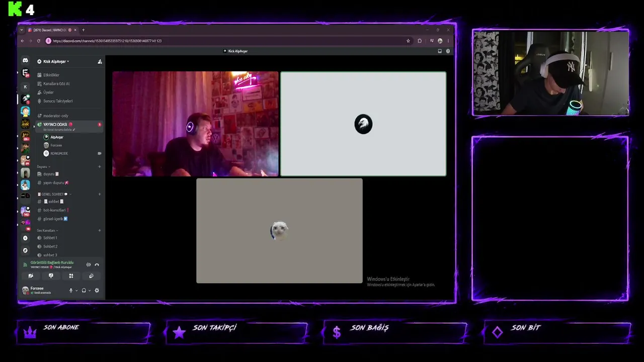Switch to the Discord browser tab
The image size is (644, 362).
tap(53, 30)
